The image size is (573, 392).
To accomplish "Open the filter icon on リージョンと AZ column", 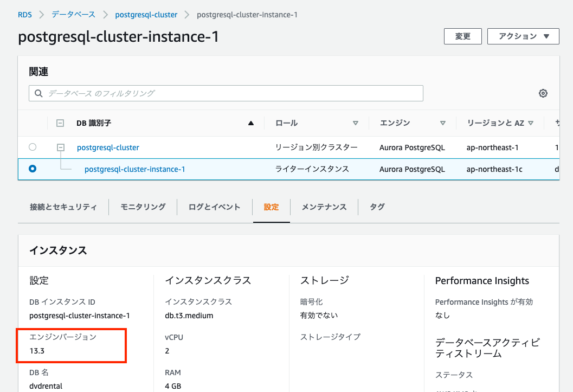I will click(531, 123).
